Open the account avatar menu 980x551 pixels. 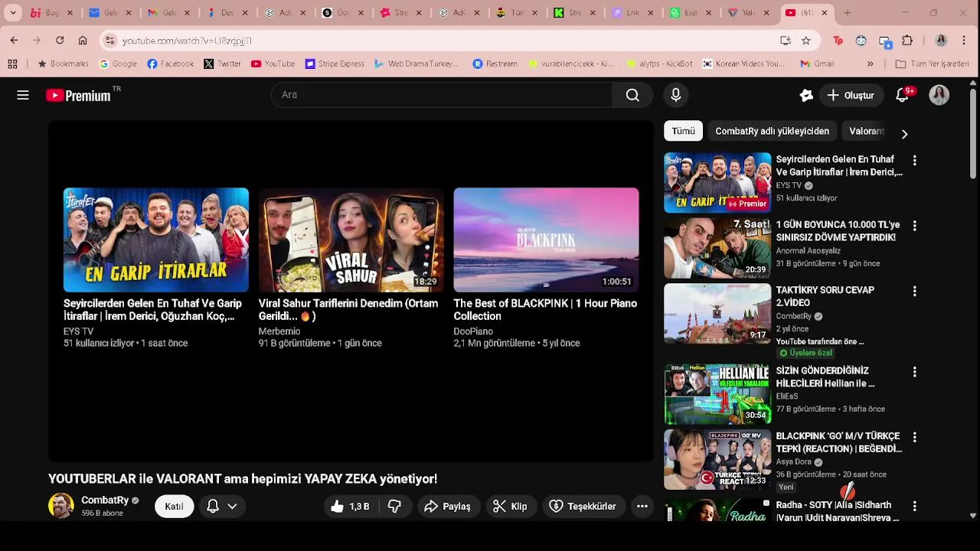[x=939, y=95]
